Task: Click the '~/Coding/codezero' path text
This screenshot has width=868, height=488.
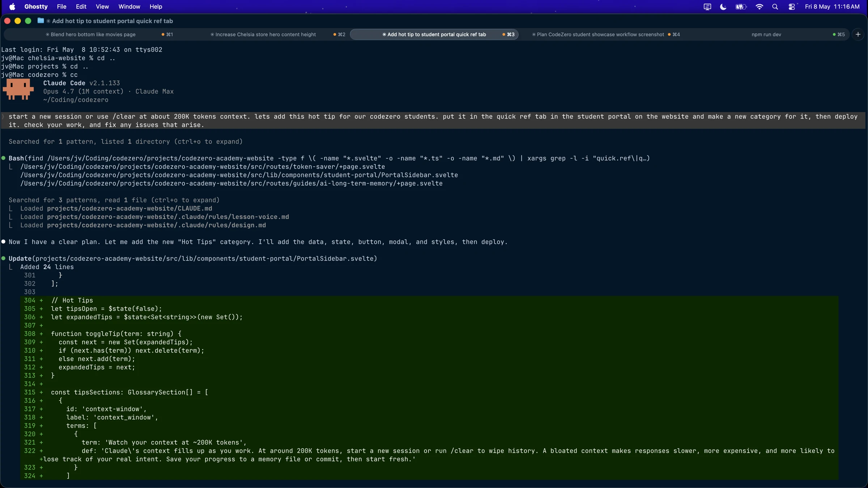Action: [76, 100]
